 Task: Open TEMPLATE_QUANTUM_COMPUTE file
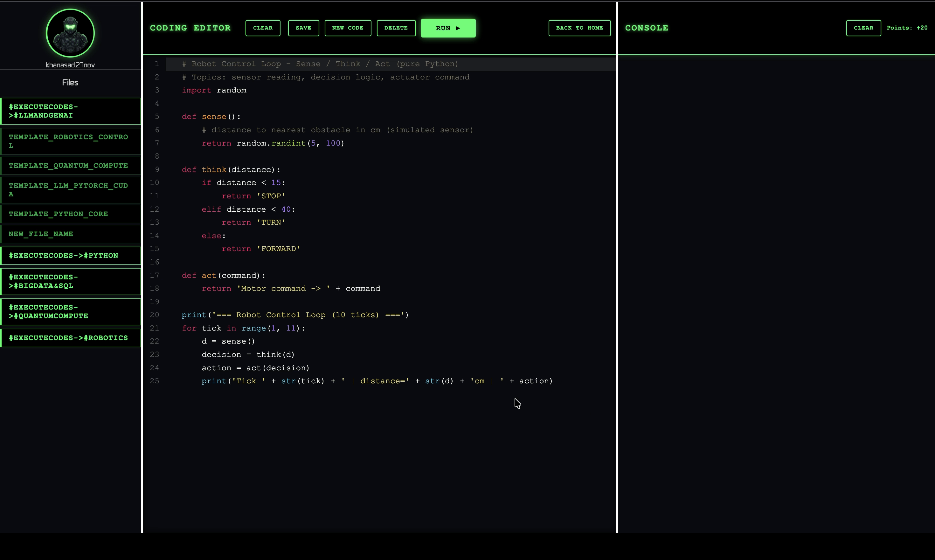coord(71,166)
